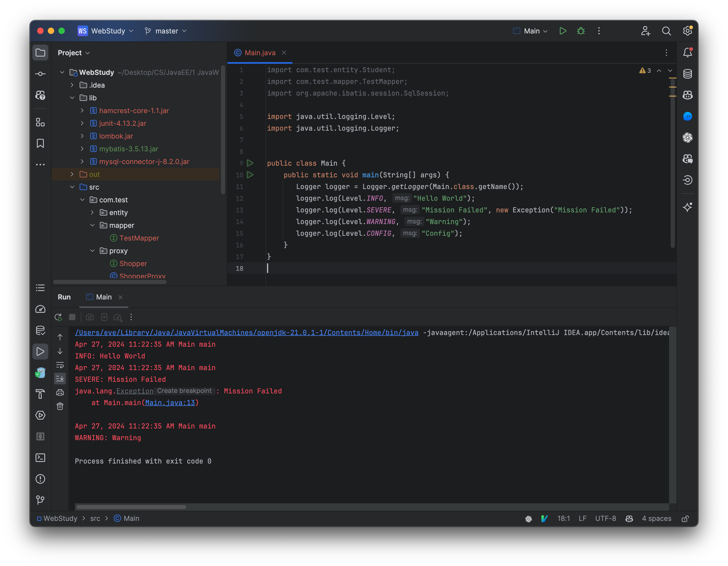Start debugging with the debug icon
Screen dimensions: 728x566
click(x=581, y=31)
